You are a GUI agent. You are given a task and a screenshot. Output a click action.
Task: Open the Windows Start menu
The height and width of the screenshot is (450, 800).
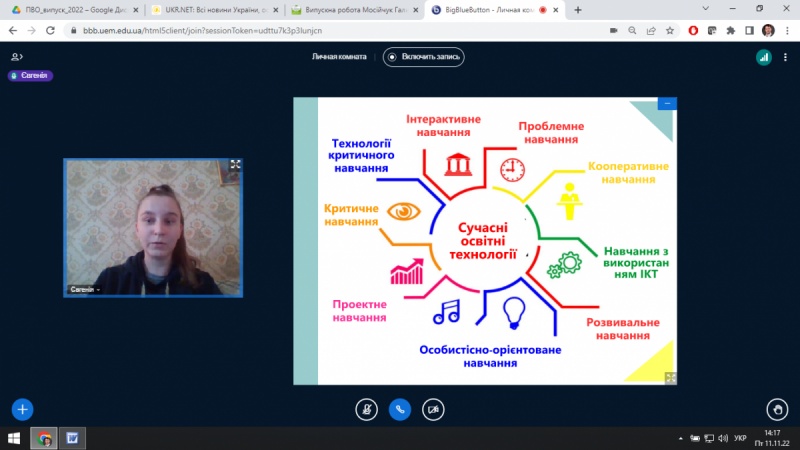[x=14, y=438]
